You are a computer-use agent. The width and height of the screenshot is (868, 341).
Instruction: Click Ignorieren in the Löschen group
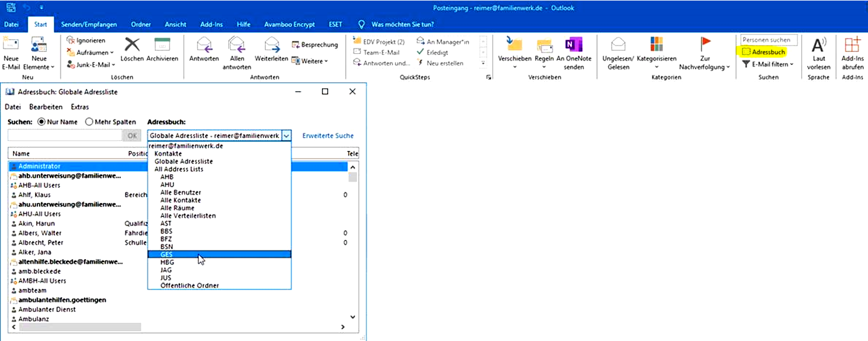tap(86, 40)
